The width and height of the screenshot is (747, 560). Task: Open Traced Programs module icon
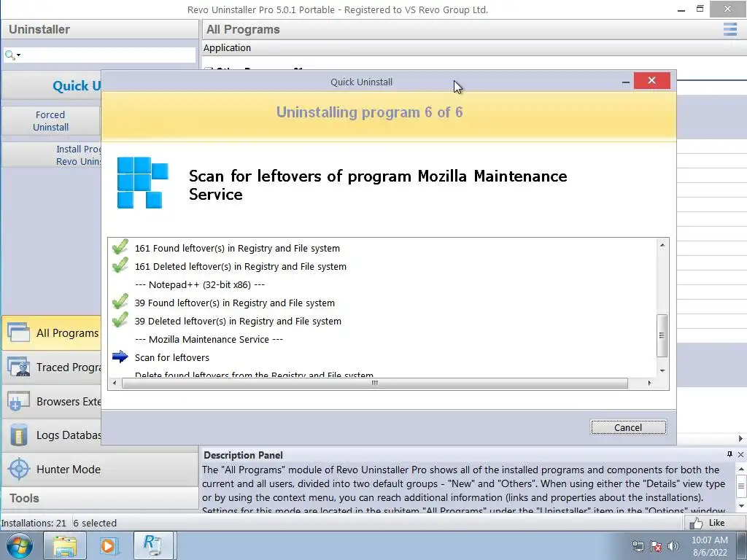[18, 367]
